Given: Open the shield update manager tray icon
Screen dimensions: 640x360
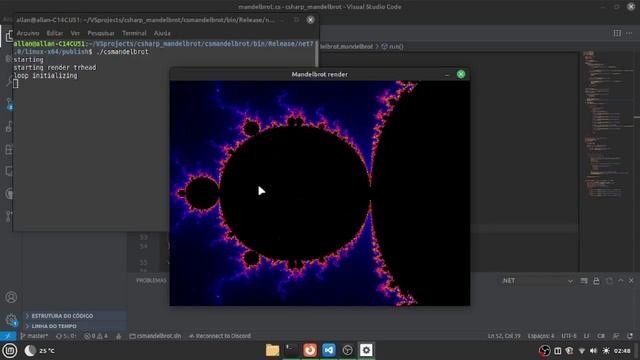Looking at the screenshot, I should pos(569,351).
